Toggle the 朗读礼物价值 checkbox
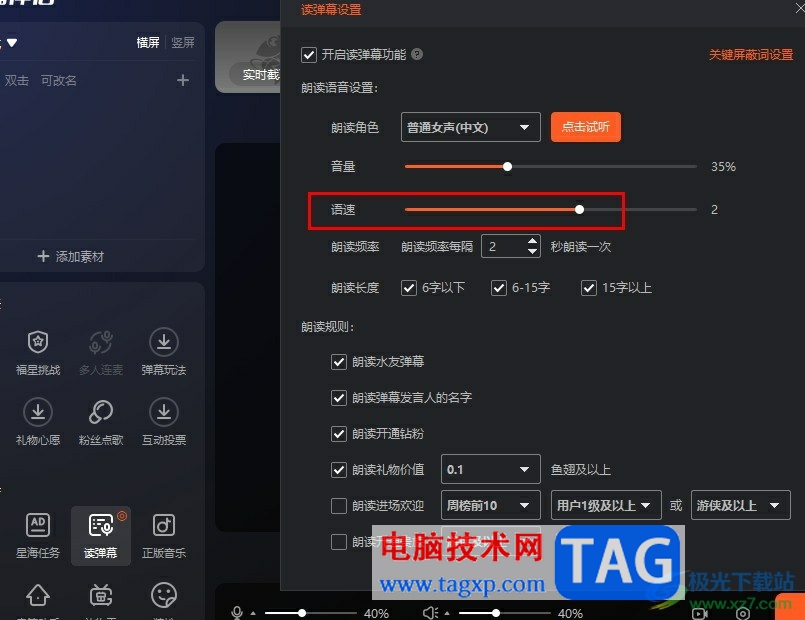The width and height of the screenshot is (805, 620). pyautogui.click(x=339, y=470)
